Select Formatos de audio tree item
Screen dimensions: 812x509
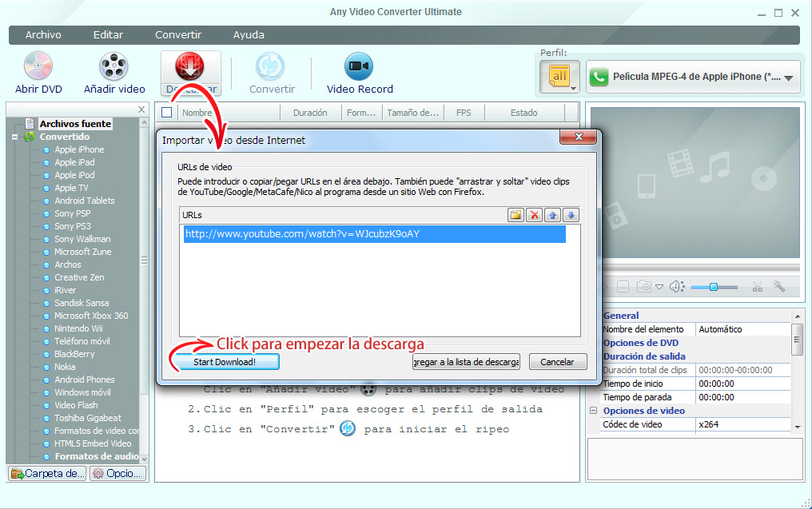[97, 456]
